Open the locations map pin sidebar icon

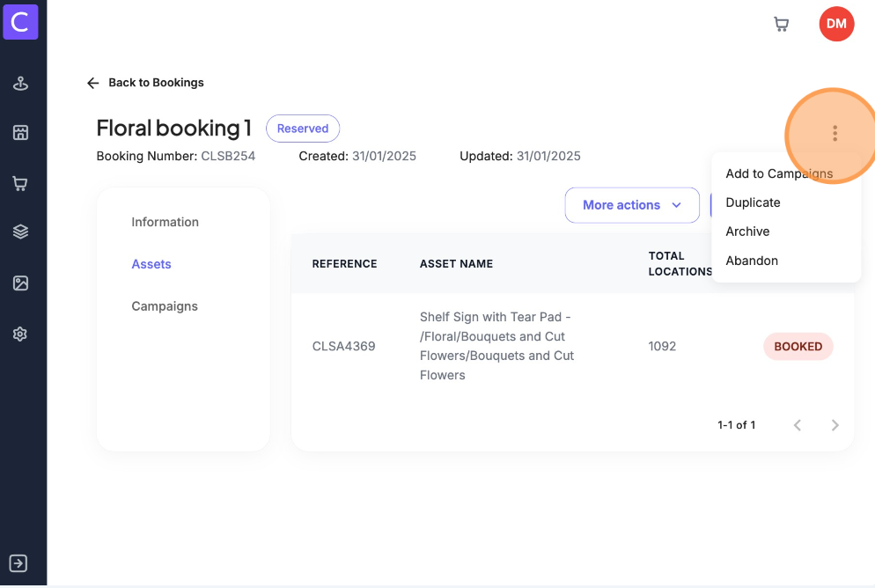point(20,84)
